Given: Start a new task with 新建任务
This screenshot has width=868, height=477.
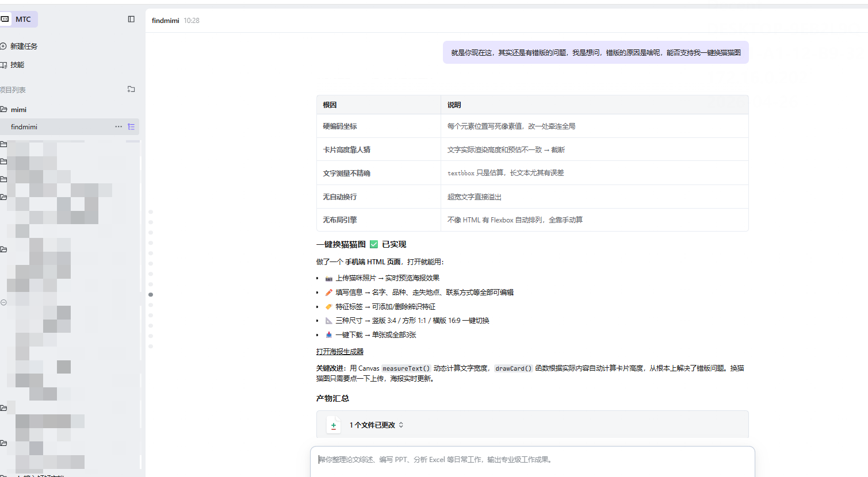Looking at the screenshot, I should click(24, 46).
